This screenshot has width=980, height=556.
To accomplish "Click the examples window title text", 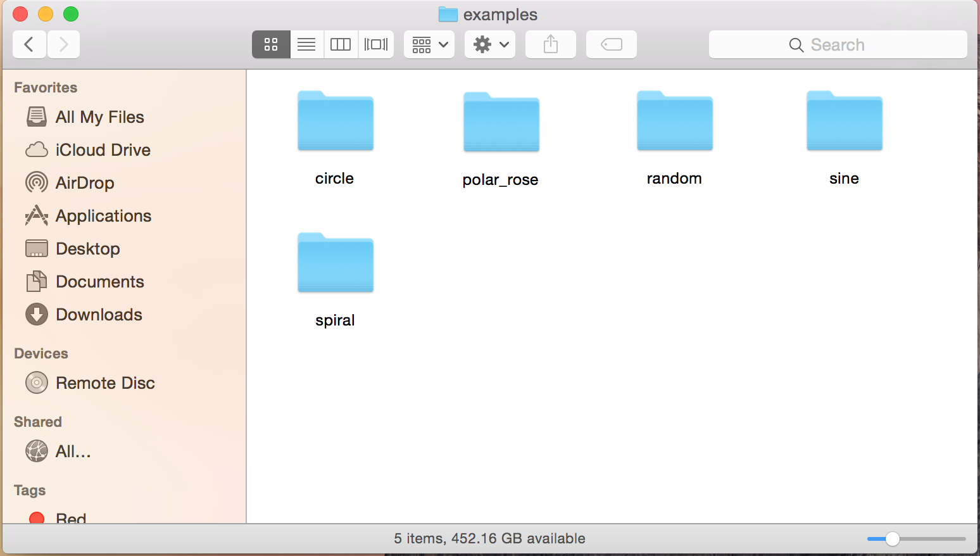I will (x=500, y=15).
